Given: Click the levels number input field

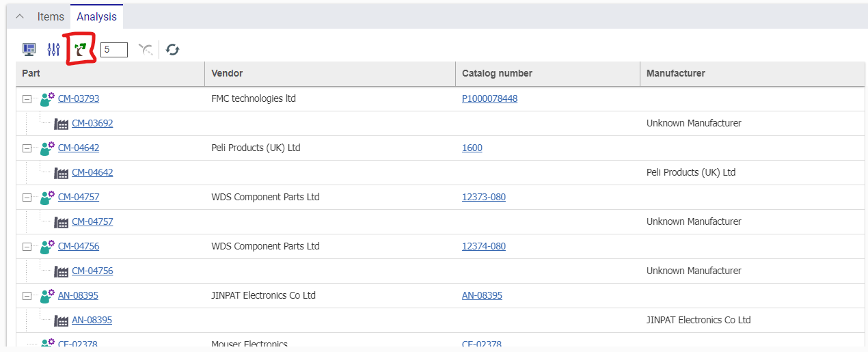Looking at the screenshot, I should [x=113, y=49].
